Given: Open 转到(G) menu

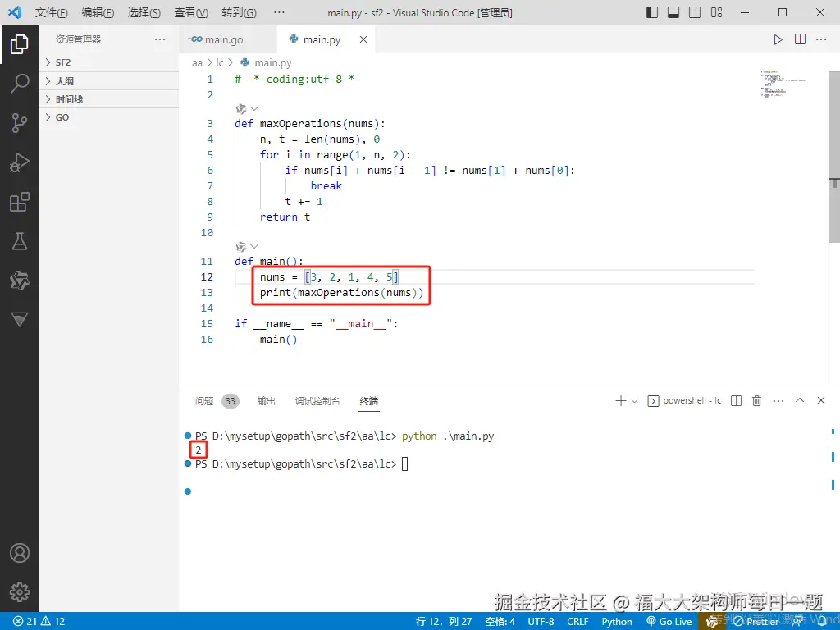Looking at the screenshot, I should click(239, 12).
